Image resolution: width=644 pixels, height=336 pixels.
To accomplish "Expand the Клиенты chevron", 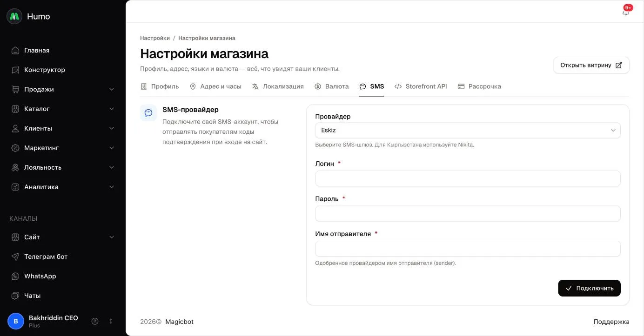I will [x=112, y=128].
